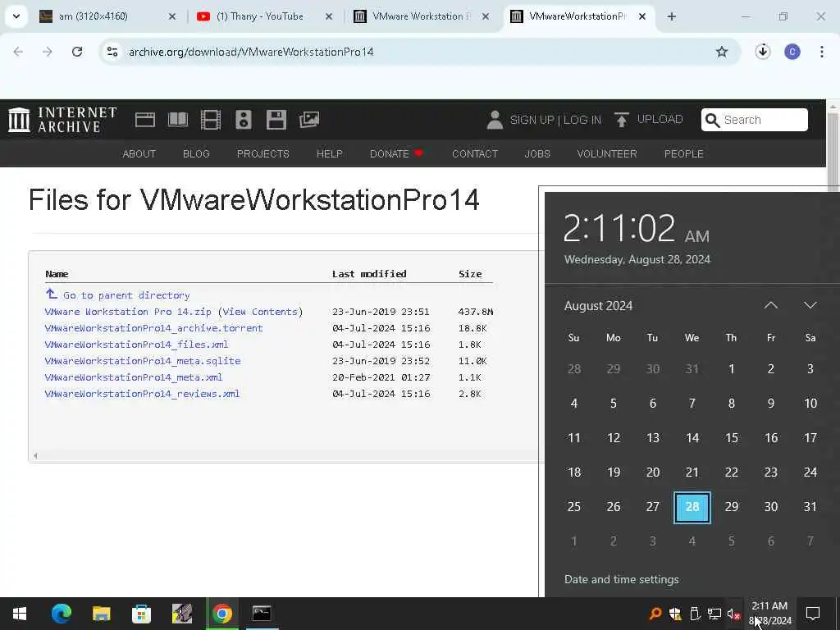Click the user avatar icon beside Sign Up
This screenshot has height=630, width=840.
pyautogui.click(x=495, y=120)
